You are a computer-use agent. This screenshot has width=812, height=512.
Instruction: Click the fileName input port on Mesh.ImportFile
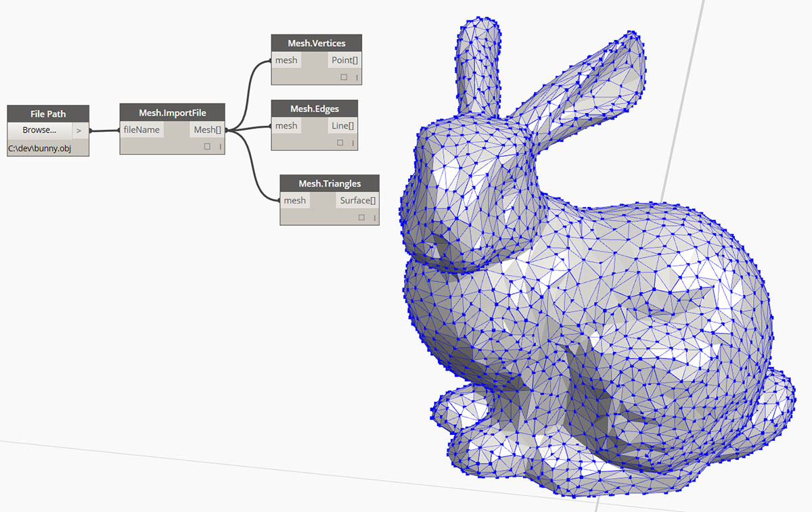(x=141, y=129)
